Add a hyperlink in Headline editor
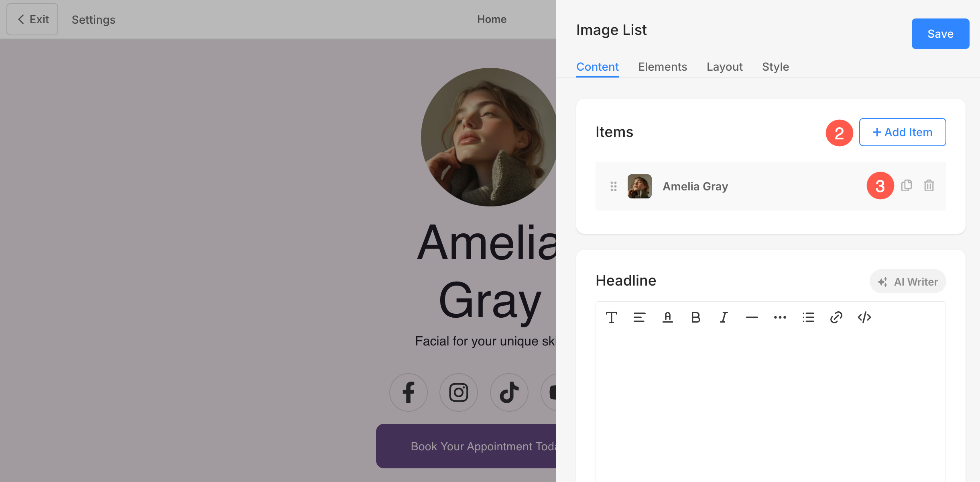This screenshot has width=980, height=482. coord(836,317)
